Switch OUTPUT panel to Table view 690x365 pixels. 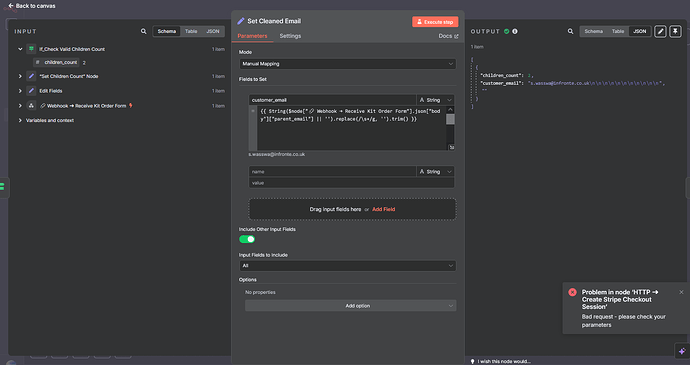pos(618,31)
